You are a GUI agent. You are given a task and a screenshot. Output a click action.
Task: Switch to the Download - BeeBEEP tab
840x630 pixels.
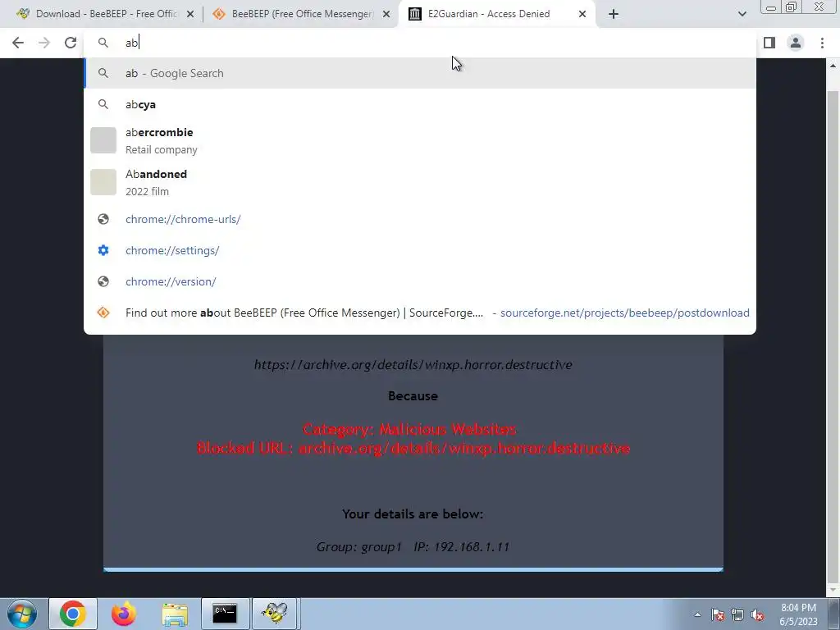click(106, 14)
